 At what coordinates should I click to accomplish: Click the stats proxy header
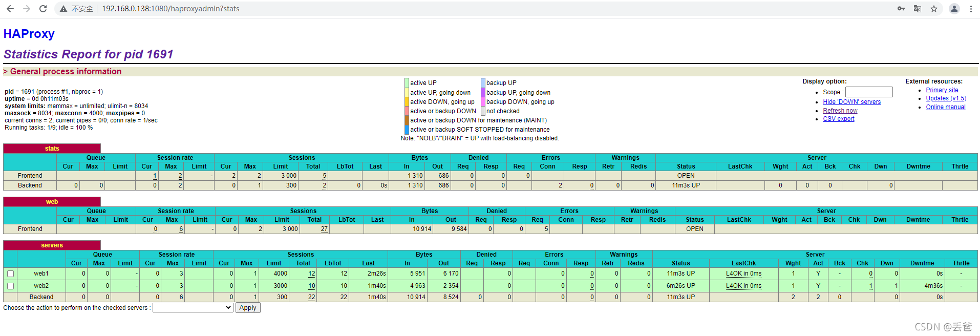[x=52, y=149]
